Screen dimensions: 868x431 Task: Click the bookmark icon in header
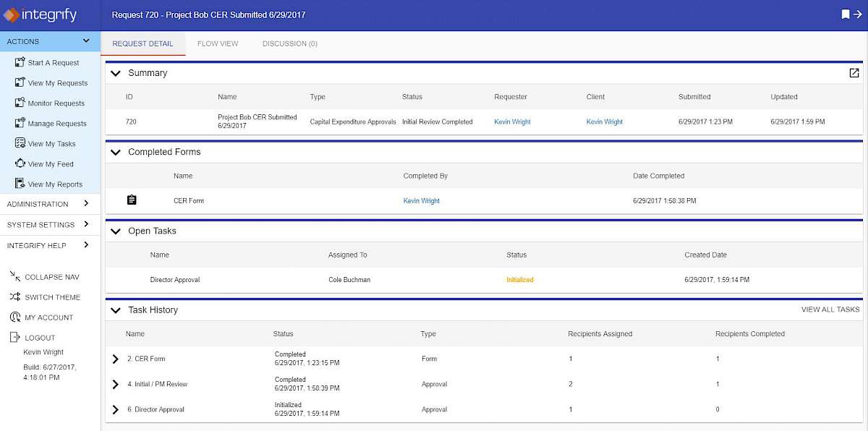click(845, 14)
